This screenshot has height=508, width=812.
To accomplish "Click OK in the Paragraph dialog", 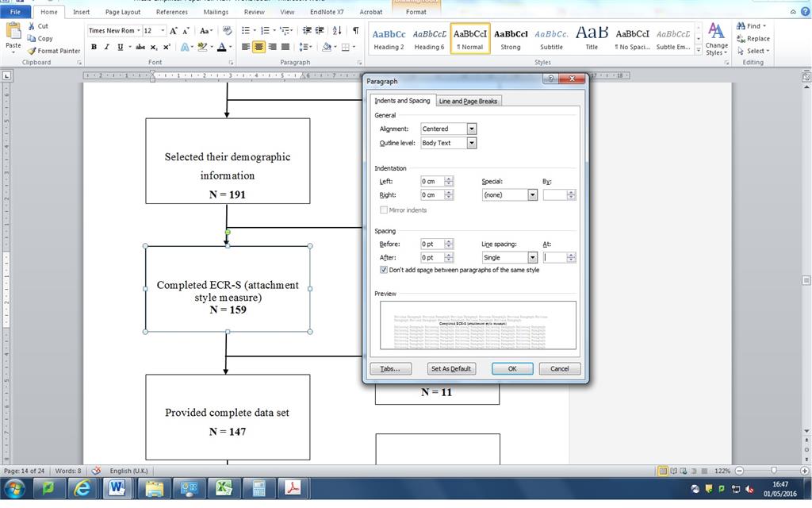I will [512, 368].
